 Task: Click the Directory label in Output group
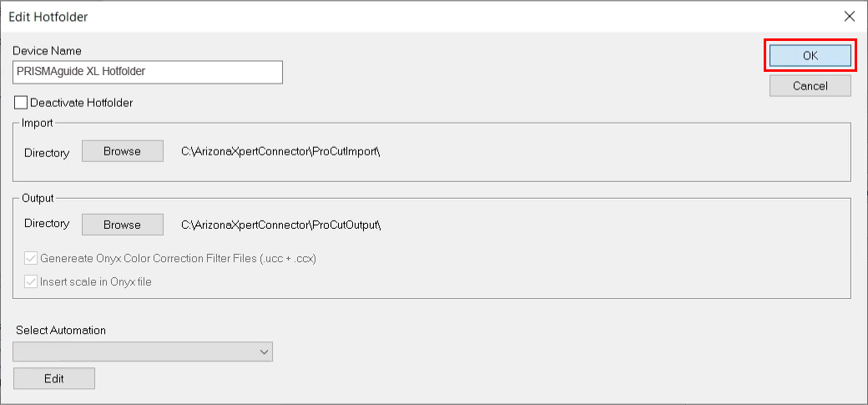[47, 224]
